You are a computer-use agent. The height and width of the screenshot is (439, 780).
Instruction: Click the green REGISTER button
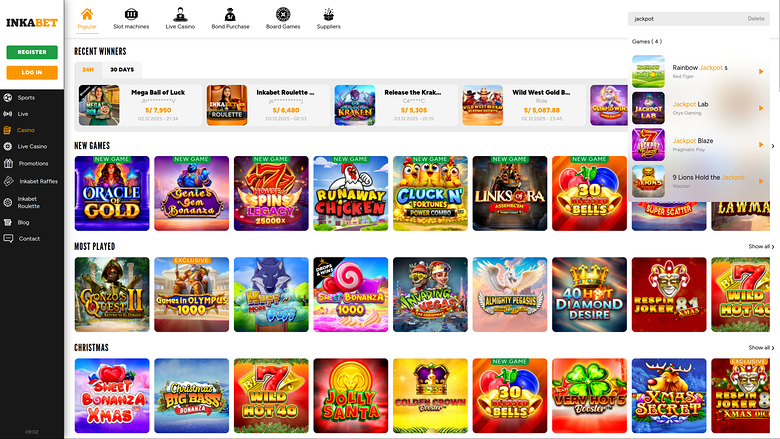[32, 52]
